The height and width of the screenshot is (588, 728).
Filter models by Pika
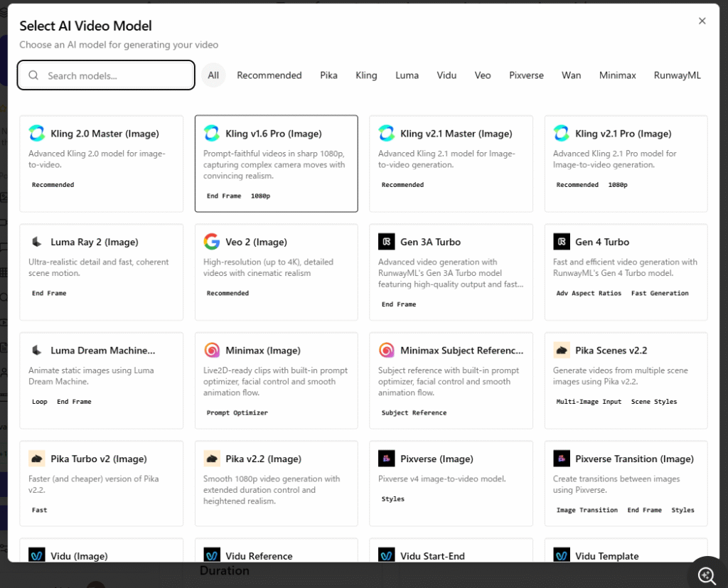[x=328, y=75]
